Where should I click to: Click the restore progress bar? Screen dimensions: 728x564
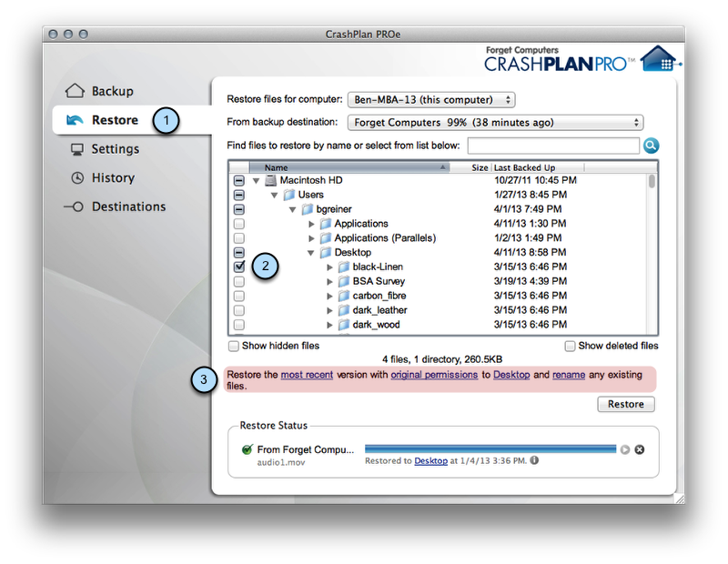point(490,448)
